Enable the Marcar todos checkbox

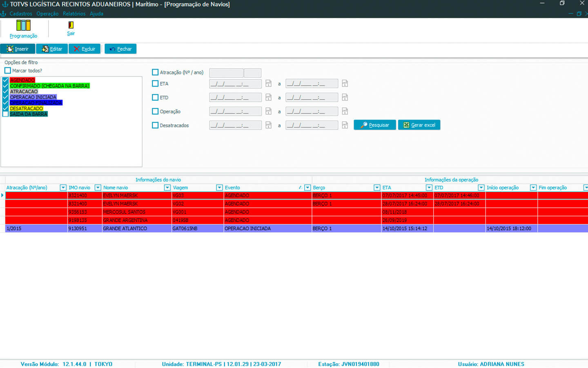(8, 71)
